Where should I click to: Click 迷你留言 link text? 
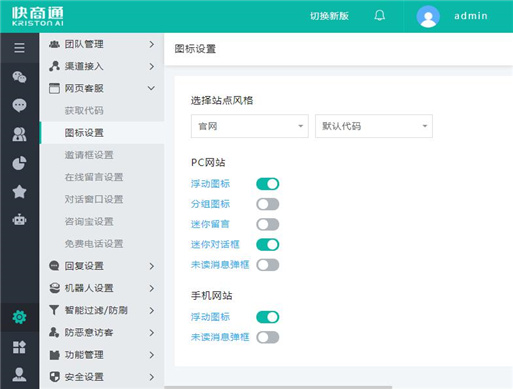210,224
